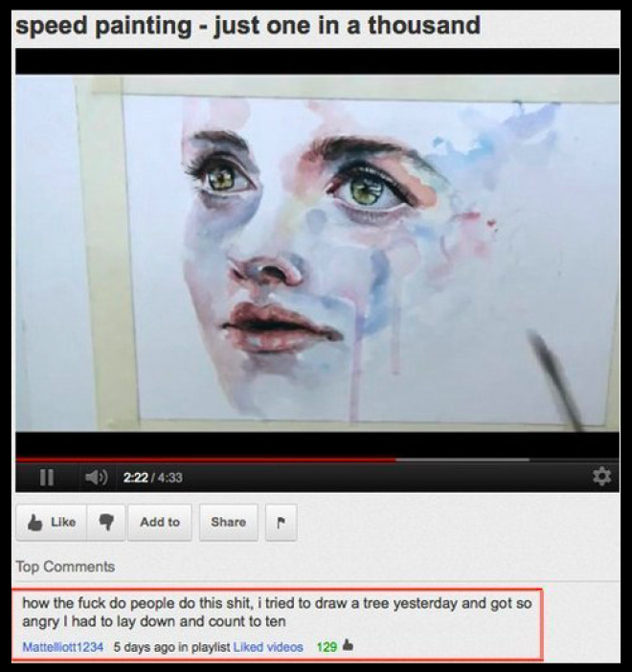
Task: Open Mattelliott1234 user profile link
Action: 62,647
